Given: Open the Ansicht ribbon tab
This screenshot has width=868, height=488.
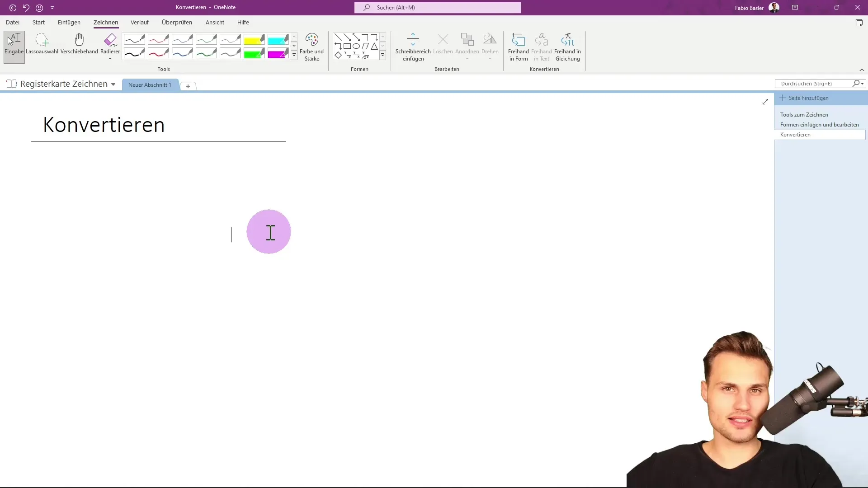Looking at the screenshot, I should pos(215,22).
